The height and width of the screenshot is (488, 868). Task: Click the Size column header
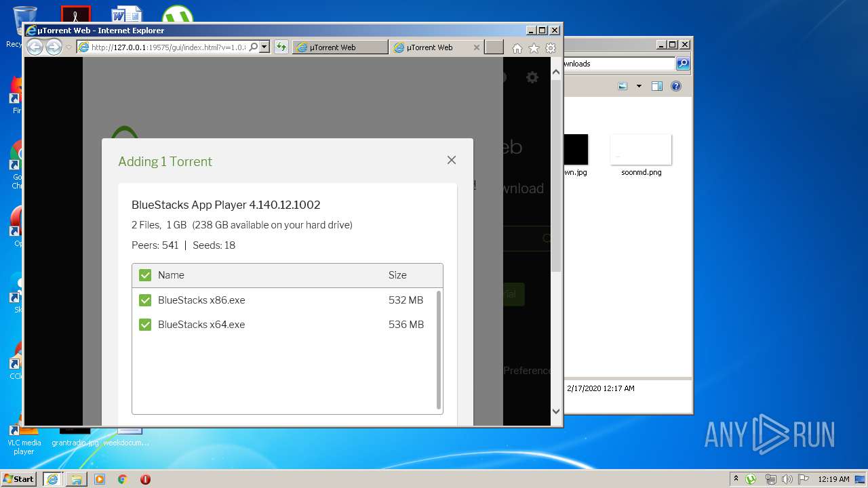tap(397, 275)
